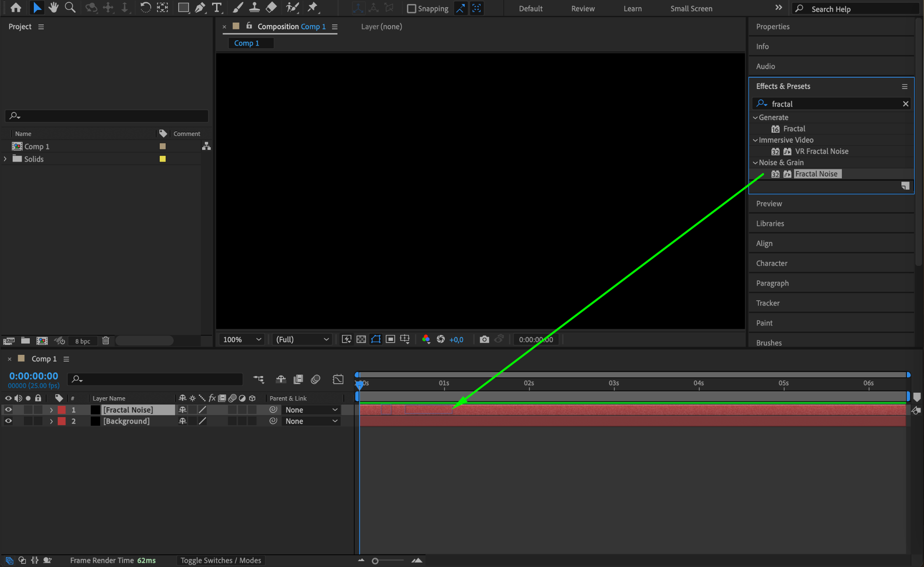Collapse the Noise & Grain category
The image size is (924, 567).
(x=755, y=163)
